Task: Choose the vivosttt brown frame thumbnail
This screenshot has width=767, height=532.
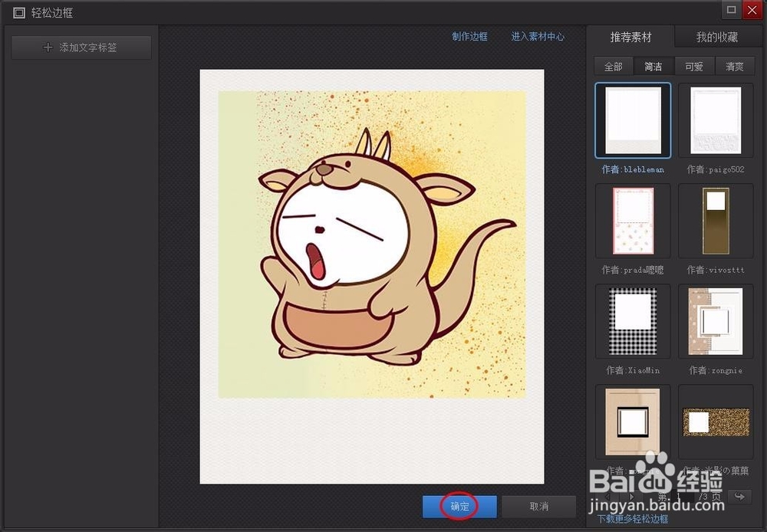Action: point(716,221)
